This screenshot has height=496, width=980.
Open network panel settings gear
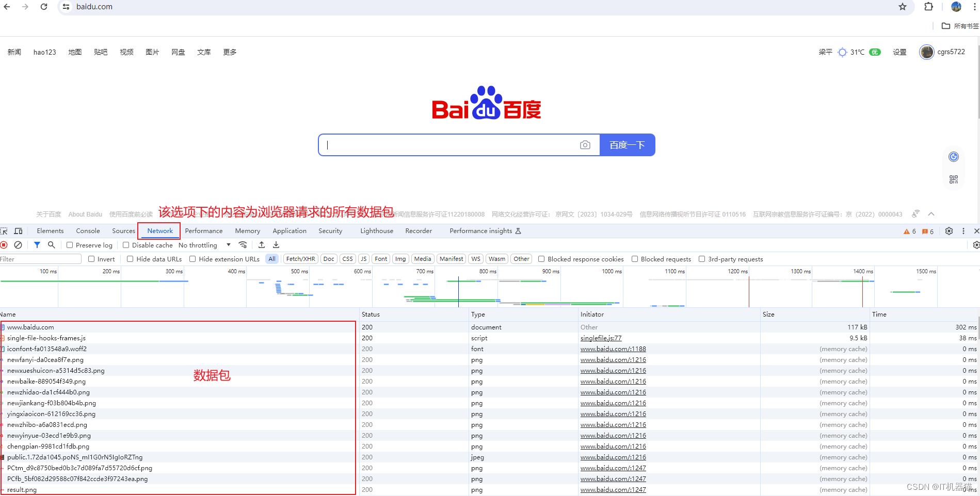click(976, 245)
